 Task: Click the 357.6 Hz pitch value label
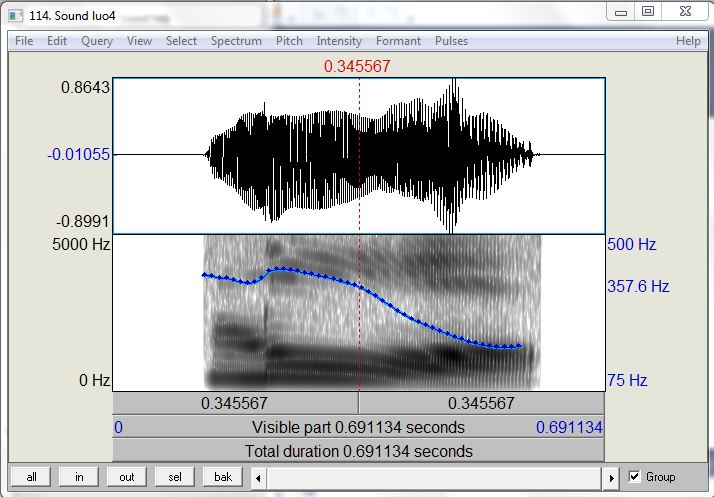[638, 287]
